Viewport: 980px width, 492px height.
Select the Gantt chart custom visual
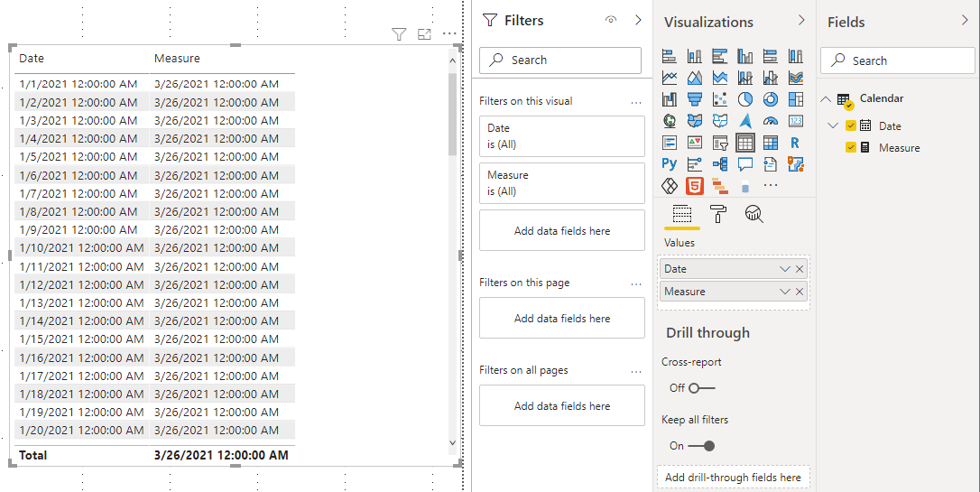point(720,186)
